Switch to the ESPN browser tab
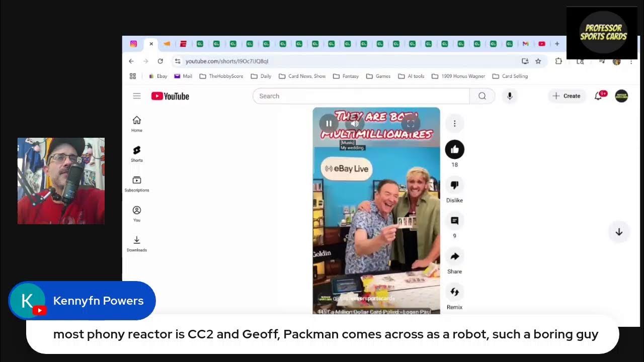Viewport: 644px width, 362px height. [183, 44]
